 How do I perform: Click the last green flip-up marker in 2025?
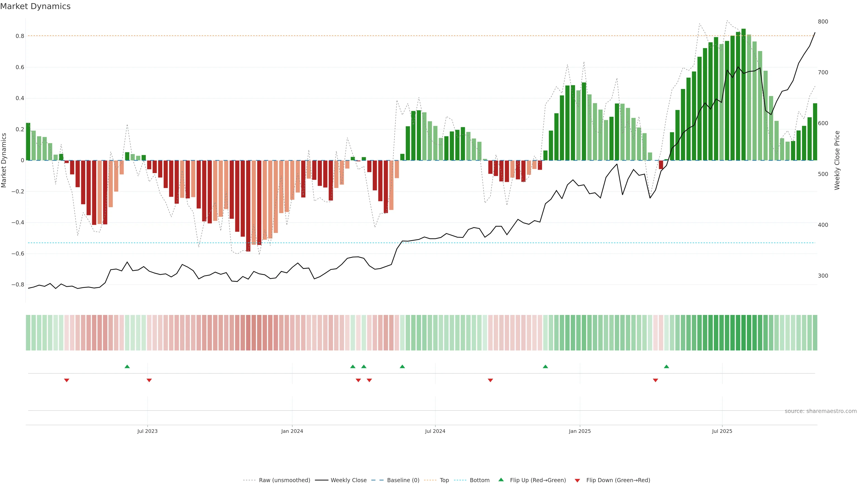coord(666,366)
